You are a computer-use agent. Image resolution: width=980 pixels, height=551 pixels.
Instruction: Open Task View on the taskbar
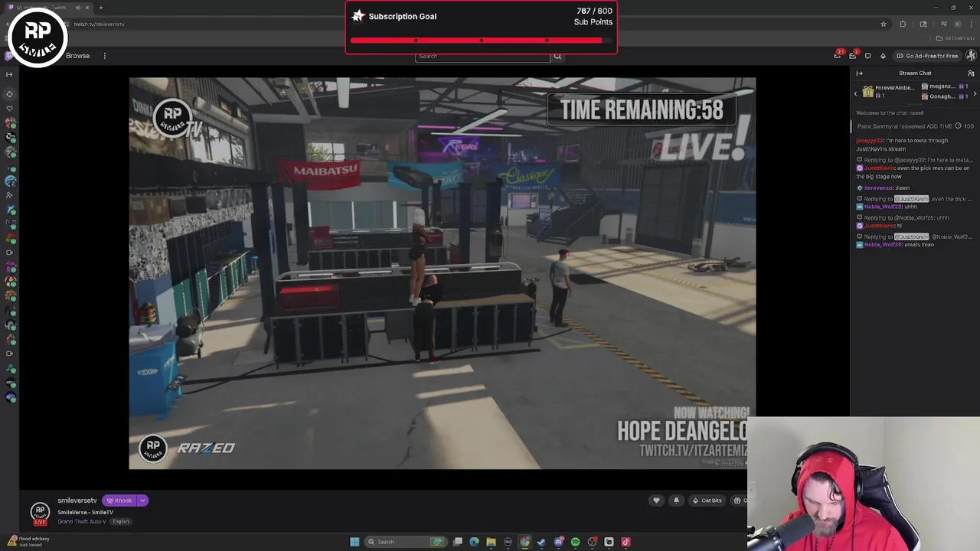458,542
